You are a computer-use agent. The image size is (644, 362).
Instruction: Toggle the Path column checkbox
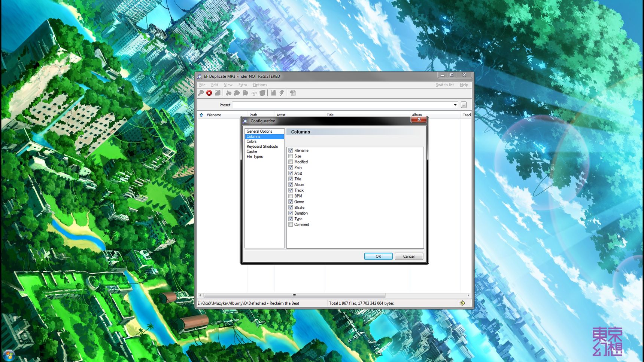[x=291, y=168]
